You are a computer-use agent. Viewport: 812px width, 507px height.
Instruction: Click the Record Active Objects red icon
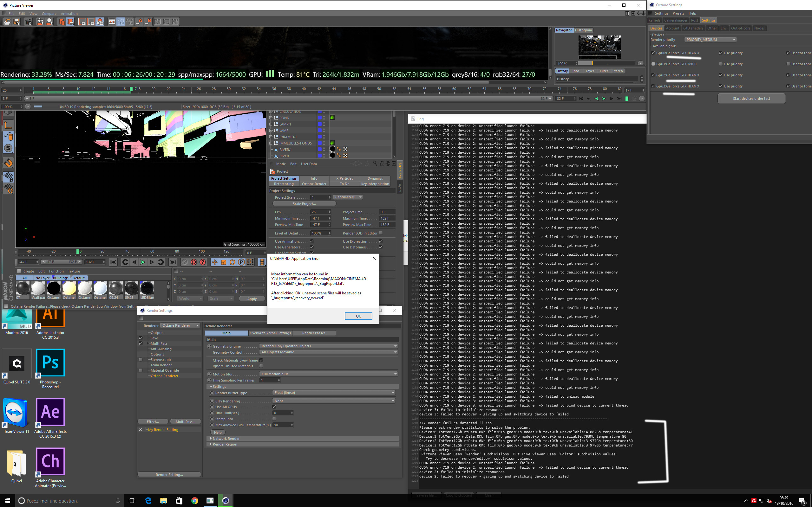[x=193, y=262]
